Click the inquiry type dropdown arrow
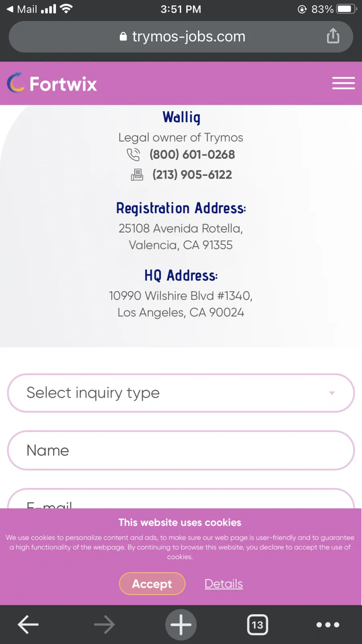Image resolution: width=362 pixels, height=644 pixels. click(x=332, y=393)
